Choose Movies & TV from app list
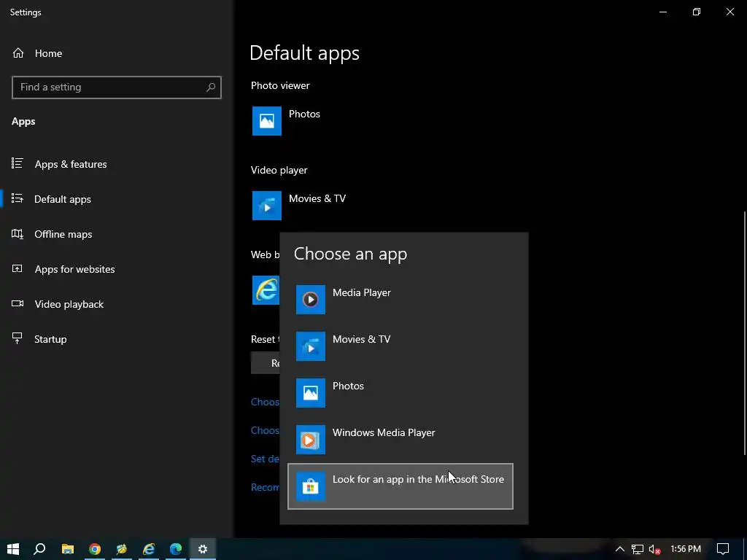This screenshot has width=747, height=560. point(400,346)
